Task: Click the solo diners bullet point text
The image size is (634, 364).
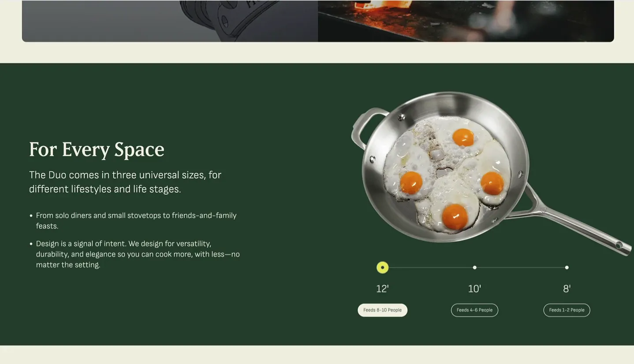Action: 136,221
